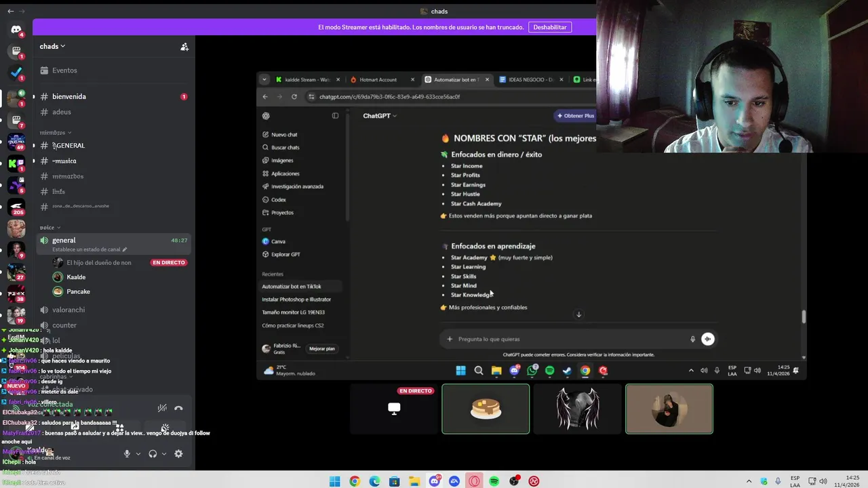Select user Kaalde in voice channel

tap(76, 277)
